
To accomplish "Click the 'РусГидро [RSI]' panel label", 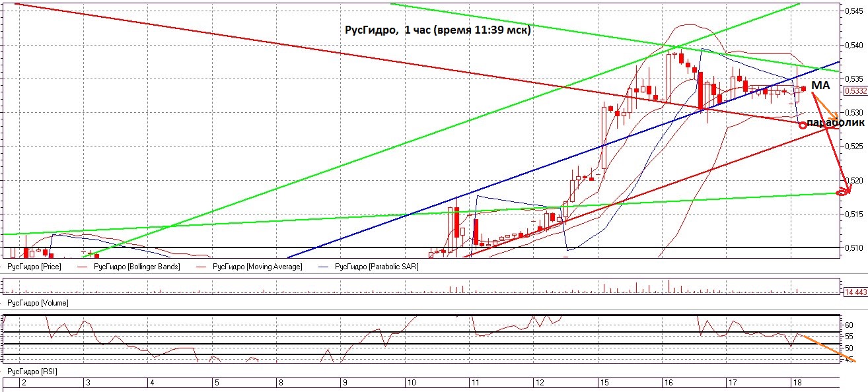I will tap(31, 372).
